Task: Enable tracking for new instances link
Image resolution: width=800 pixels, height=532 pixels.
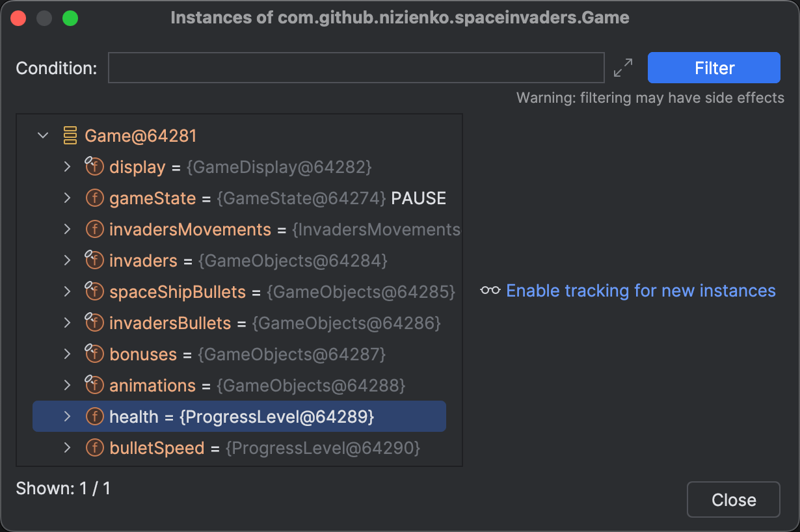Action: 641,291
